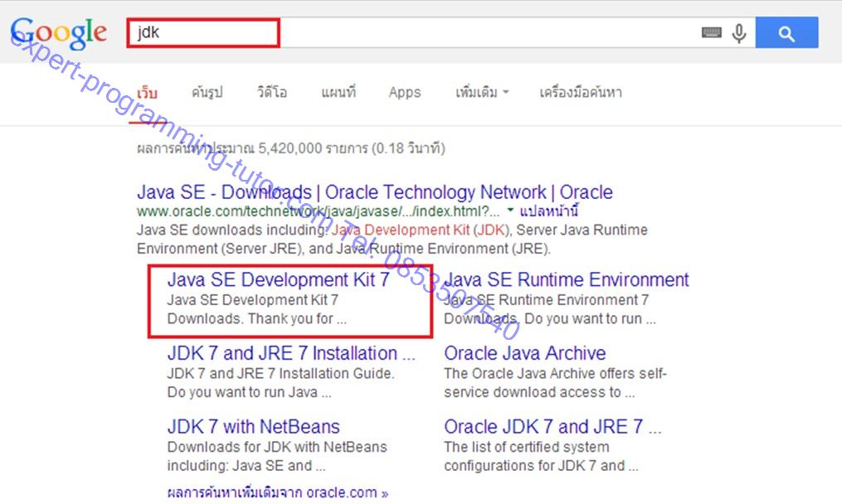Click the Google logo
This screenshot has width=842, height=504.
pos(59,32)
